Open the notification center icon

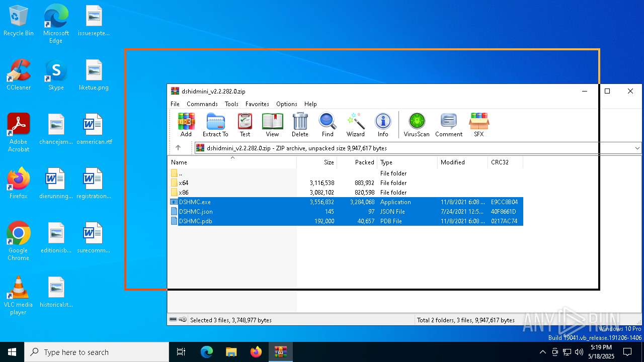[627, 352]
